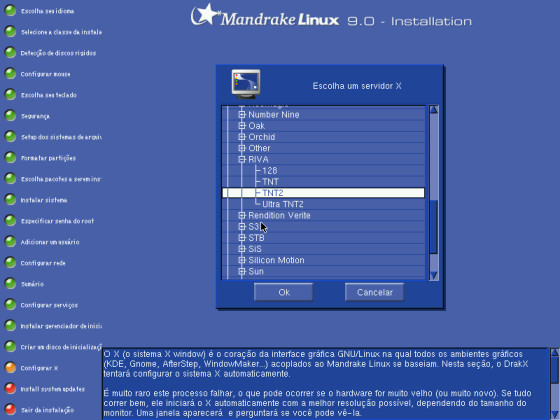Select the status ball for Escolha seu teclado
This screenshot has height=420, width=560.
coord(10,95)
